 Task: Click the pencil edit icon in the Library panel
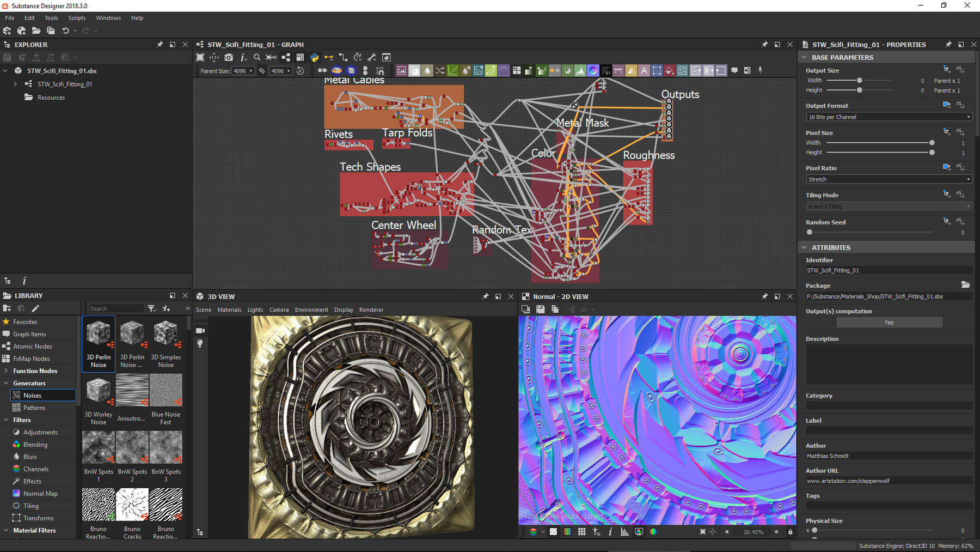coord(35,308)
